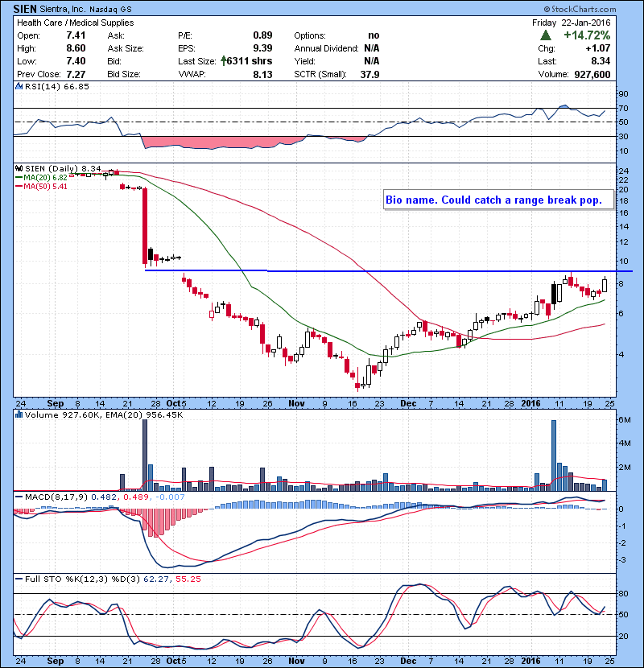Click the Annual Dividend label

pyautogui.click(x=327, y=48)
